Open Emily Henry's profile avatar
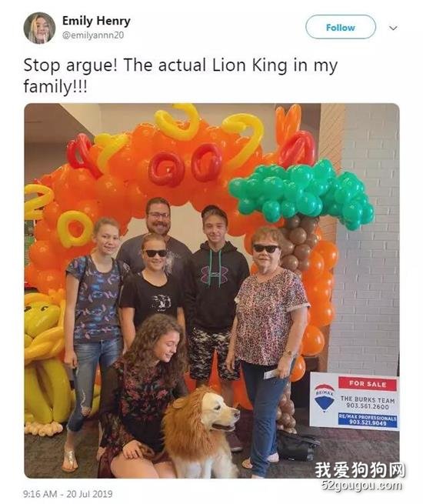423x504 pixels. coord(39,28)
